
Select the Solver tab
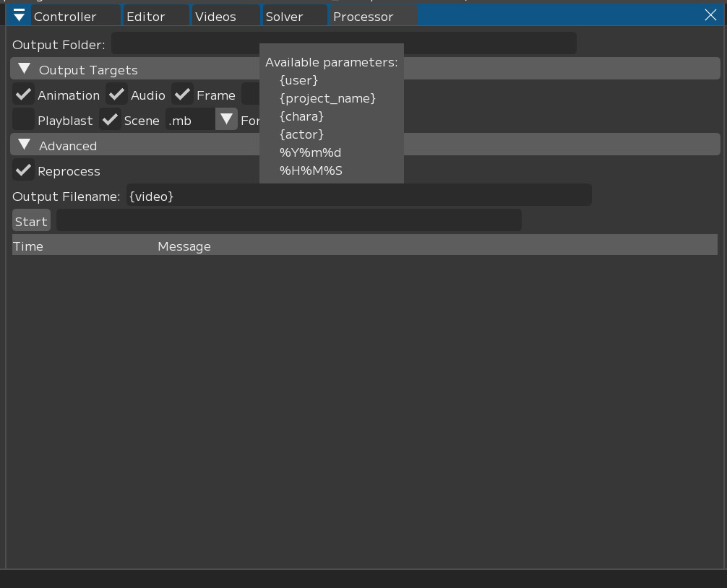(284, 16)
